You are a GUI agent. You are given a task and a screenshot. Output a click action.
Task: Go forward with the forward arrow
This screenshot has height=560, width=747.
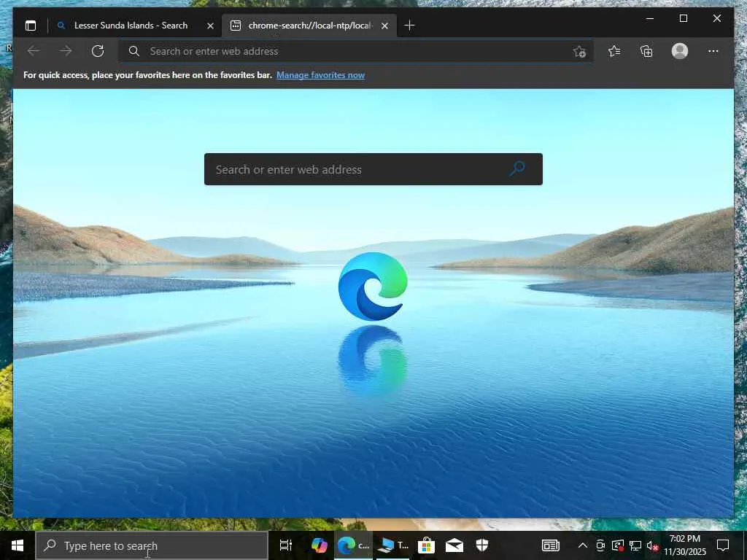click(x=66, y=51)
